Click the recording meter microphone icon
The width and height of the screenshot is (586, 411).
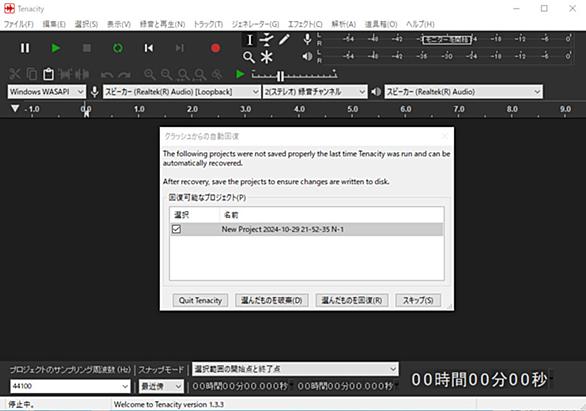point(307,39)
